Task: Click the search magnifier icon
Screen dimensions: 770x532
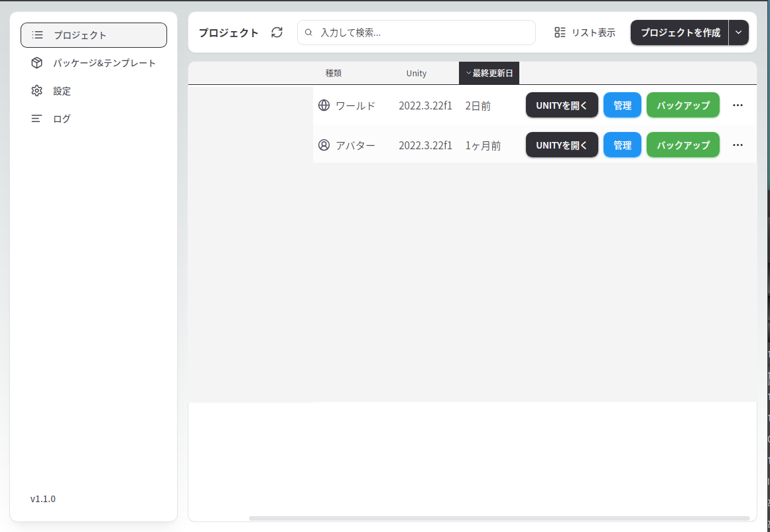Action: pyautogui.click(x=309, y=33)
